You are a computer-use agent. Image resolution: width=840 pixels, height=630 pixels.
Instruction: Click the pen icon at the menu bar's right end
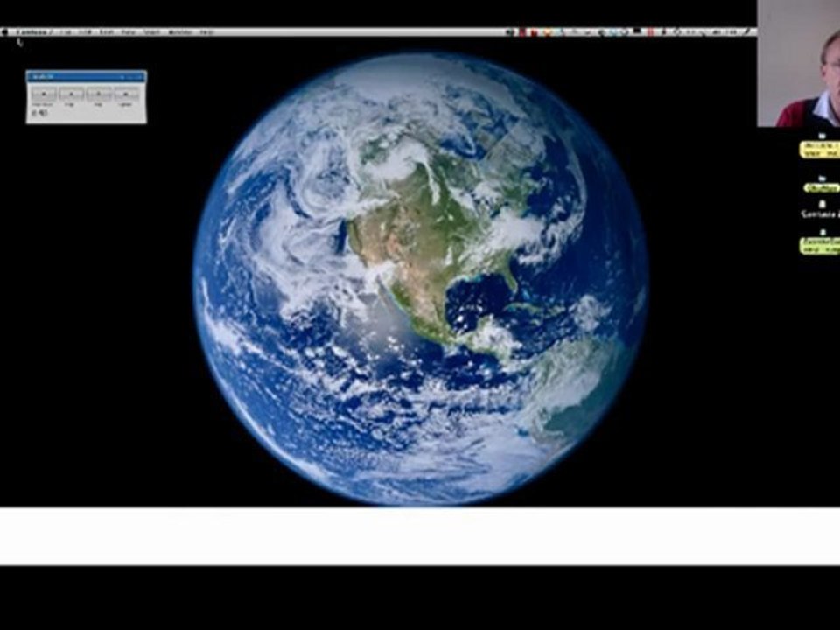click(x=748, y=32)
